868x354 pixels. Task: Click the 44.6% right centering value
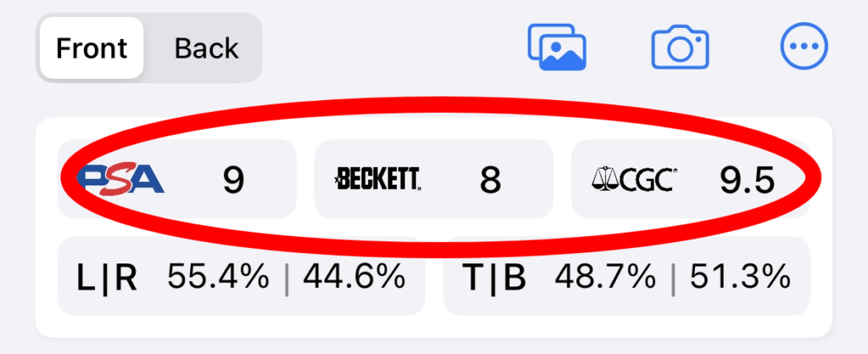click(353, 276)
